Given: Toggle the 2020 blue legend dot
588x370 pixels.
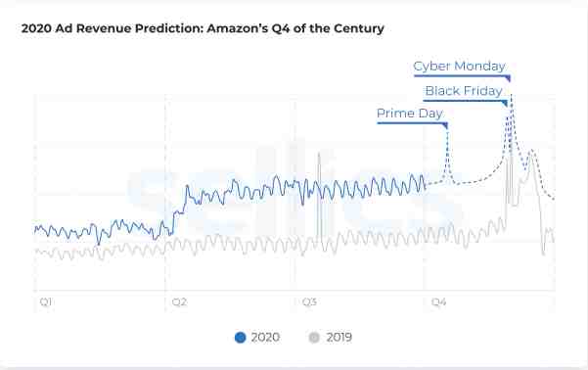Looking at the screenshot, I should click(x=240, y=338).
